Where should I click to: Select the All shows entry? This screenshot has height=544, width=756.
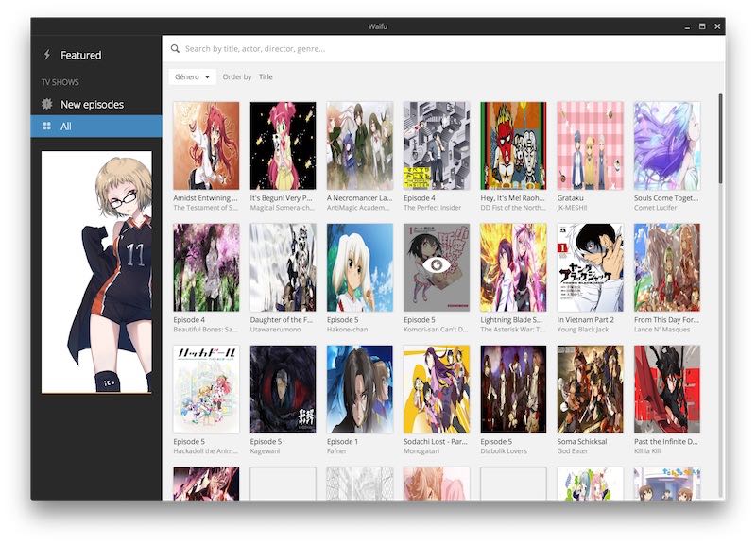tap(96, 127)
